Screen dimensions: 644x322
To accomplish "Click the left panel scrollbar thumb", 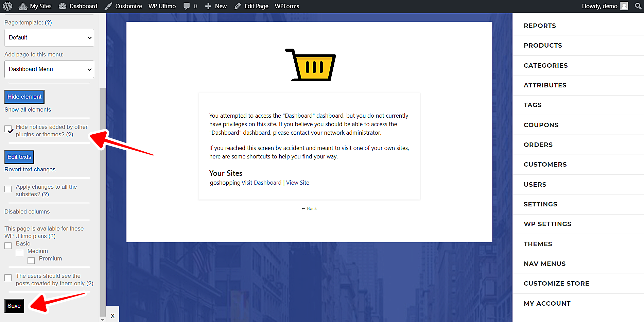I will coord(103,202).
